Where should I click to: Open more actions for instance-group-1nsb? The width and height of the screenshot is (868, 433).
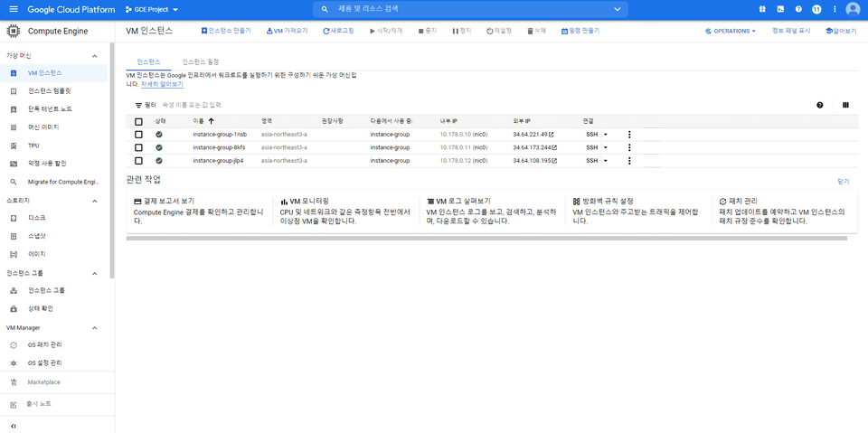tap(629, 134)
